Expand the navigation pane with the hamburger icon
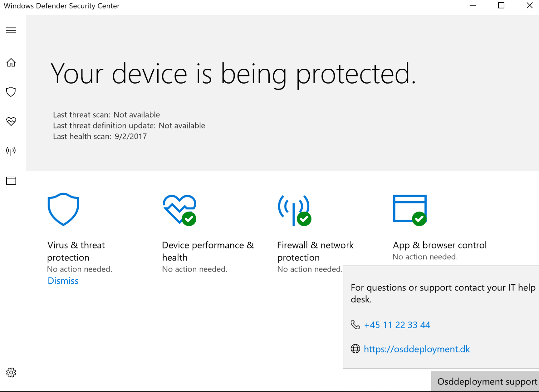This screenshot has width=539, height=392. point(11,30)
